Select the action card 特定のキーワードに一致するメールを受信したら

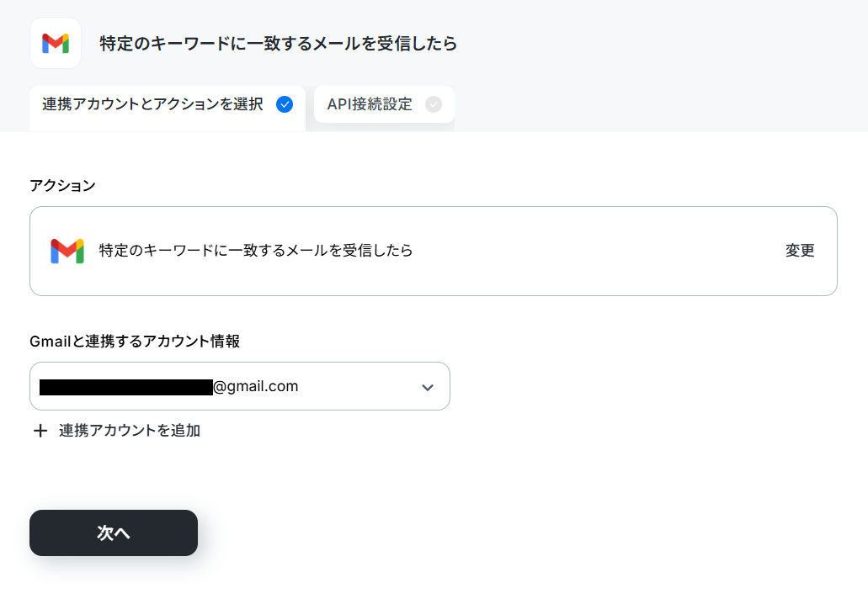[434, 252]
